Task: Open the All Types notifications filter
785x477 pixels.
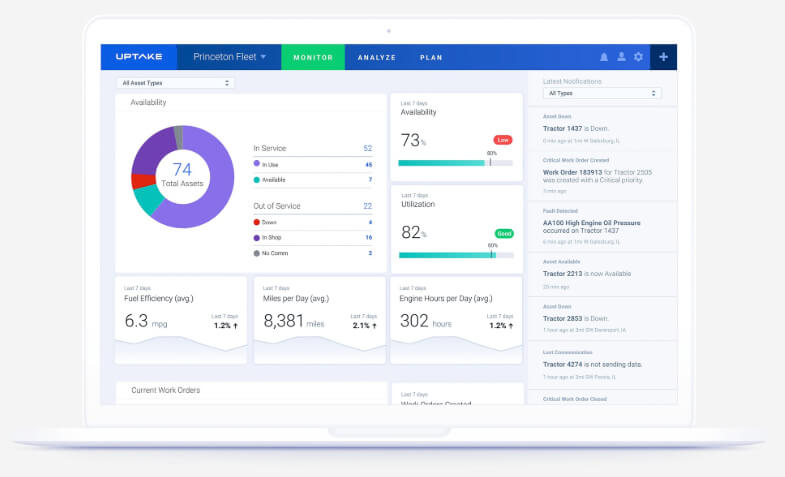Action: point(602,93)
